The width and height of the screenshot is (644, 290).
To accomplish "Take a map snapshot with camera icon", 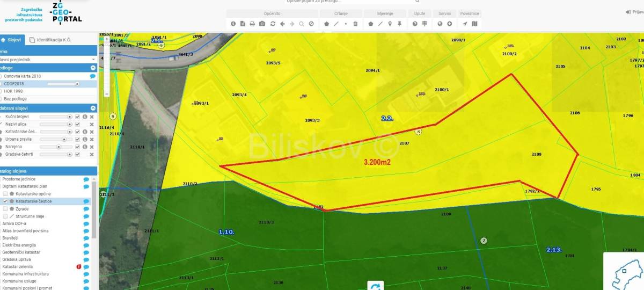I will click(x=262, y=24).
